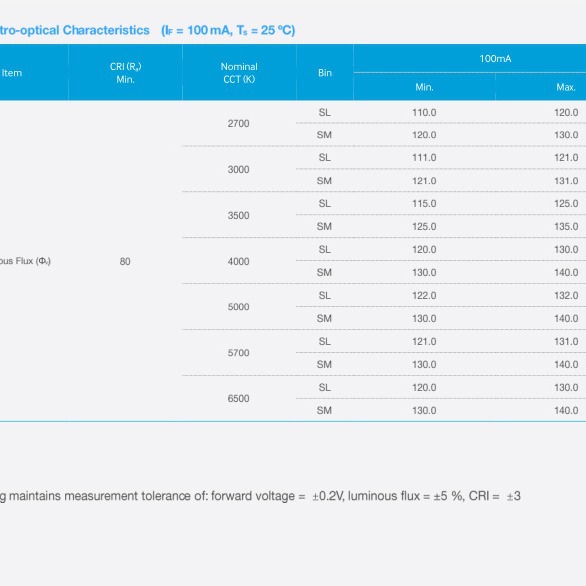Click the CRI value 80 cell
The height and width of the screenshot is (586, 586).
click(x=125, y=261)
